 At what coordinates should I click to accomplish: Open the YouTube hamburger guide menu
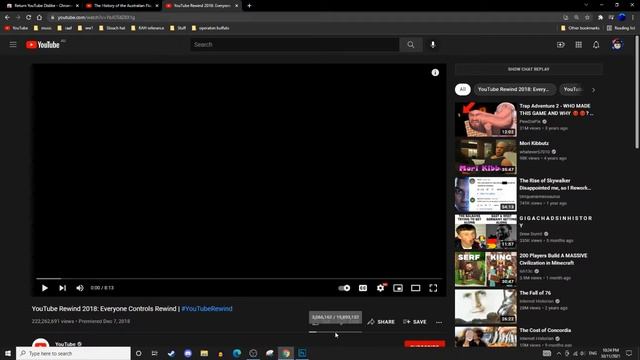tap(13, 44)
